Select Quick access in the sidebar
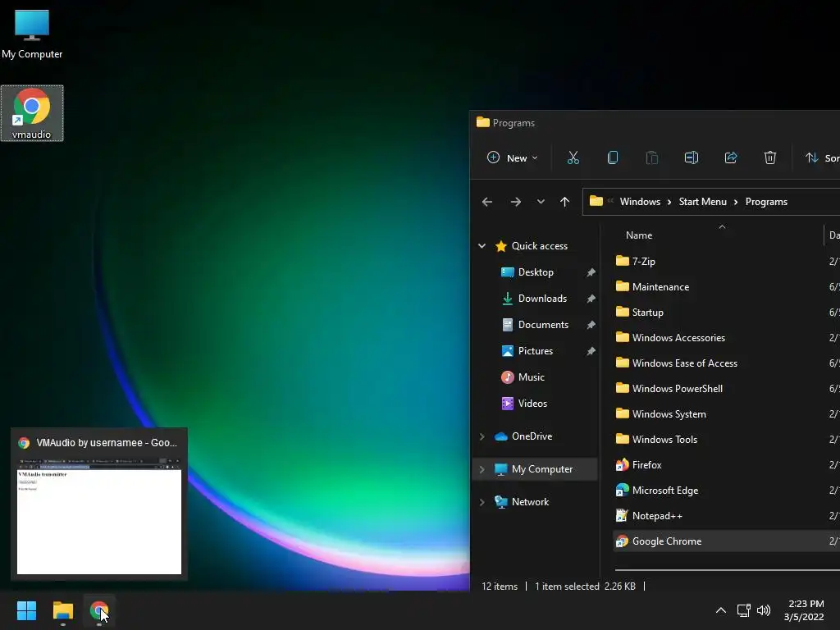Viewport: 840px width, 630px height. 540,246
